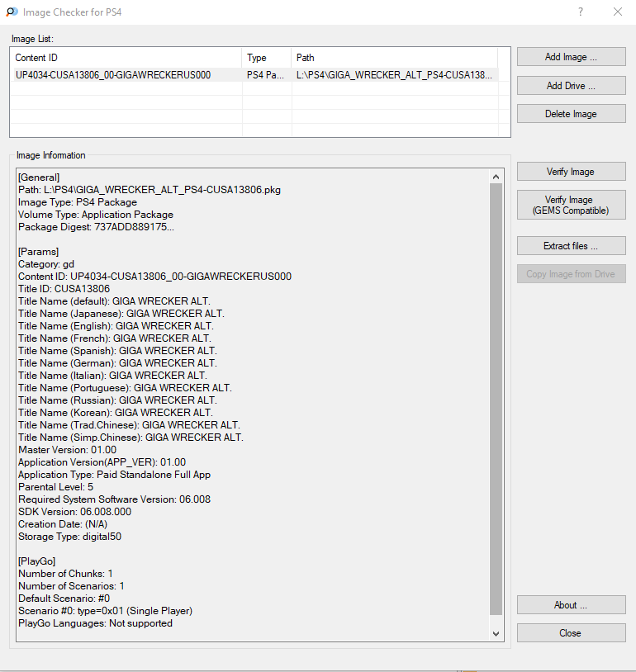The height and width of the screenshot is (672, 636).
Task: Click 'Title Name (Korean)' line
Action: (116, 413)
